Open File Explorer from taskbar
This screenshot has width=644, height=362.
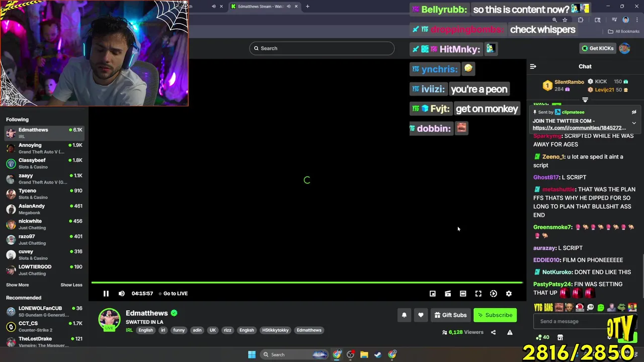click(x=364, y=354)
